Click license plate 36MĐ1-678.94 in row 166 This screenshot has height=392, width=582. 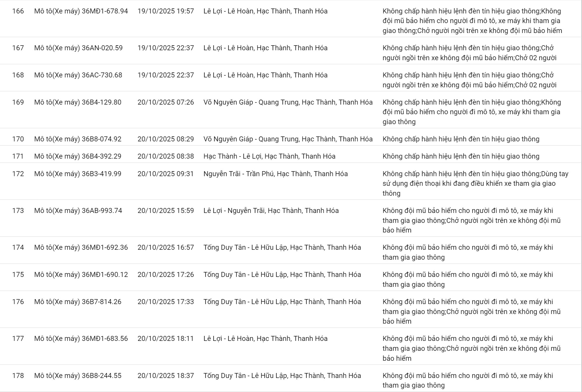click(81, 11)
